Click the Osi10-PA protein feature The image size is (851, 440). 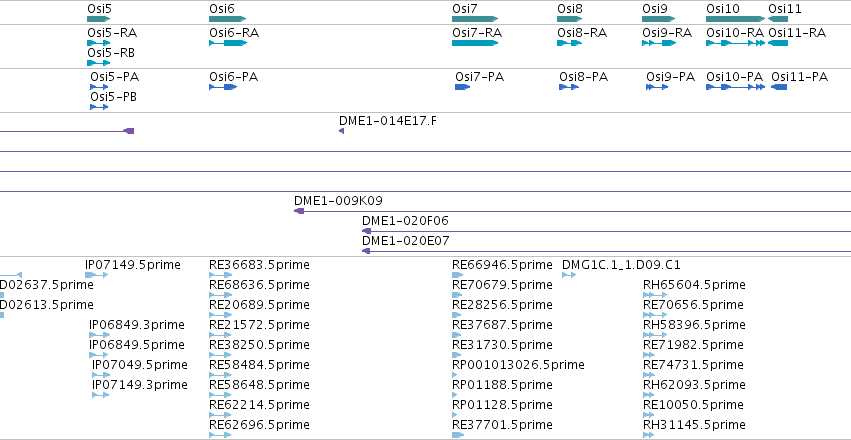click(735, 87)
